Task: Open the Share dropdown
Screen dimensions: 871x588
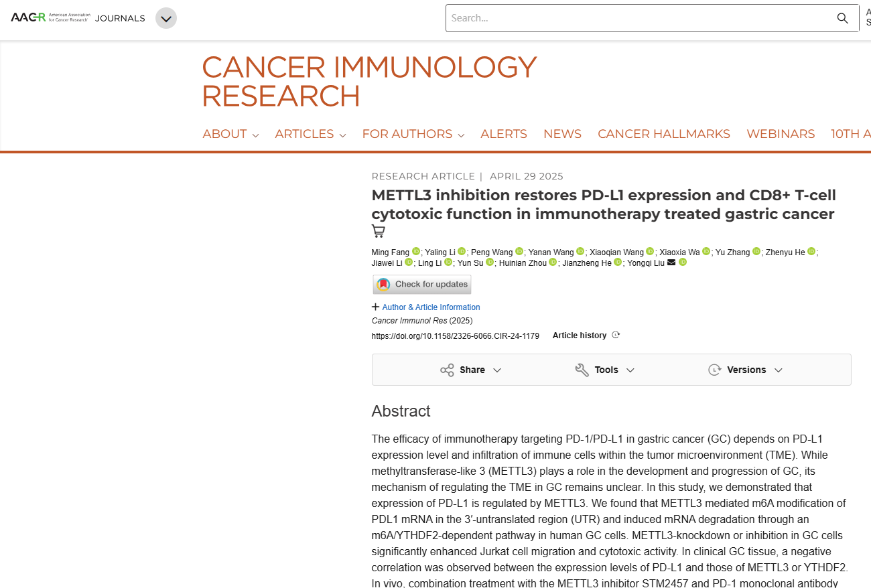Action: (470, 370)
